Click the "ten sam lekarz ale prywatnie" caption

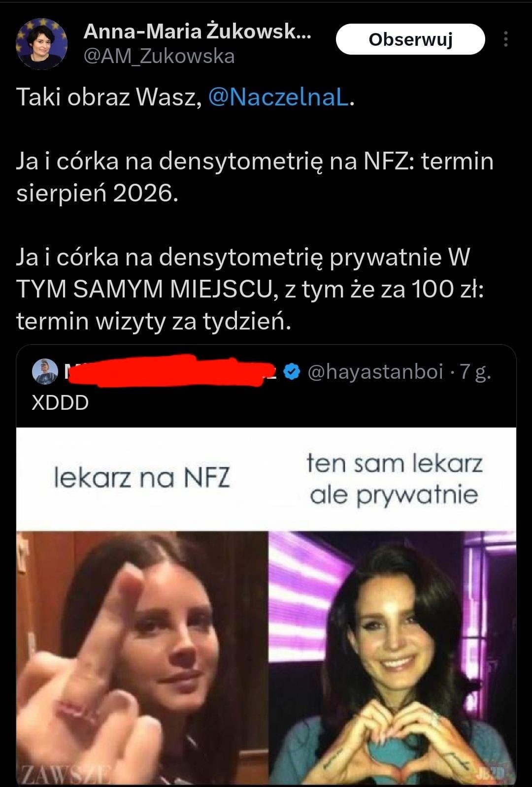coord(394,479)
